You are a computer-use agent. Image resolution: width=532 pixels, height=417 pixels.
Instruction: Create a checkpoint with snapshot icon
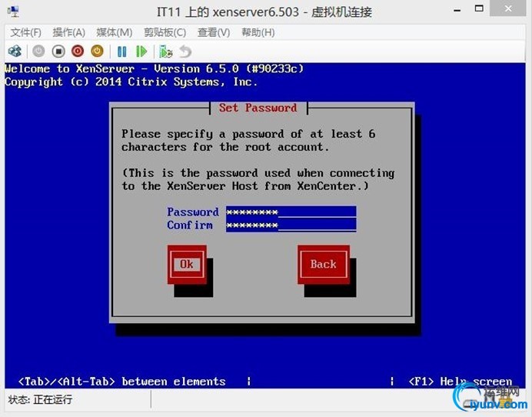point(165,52)
